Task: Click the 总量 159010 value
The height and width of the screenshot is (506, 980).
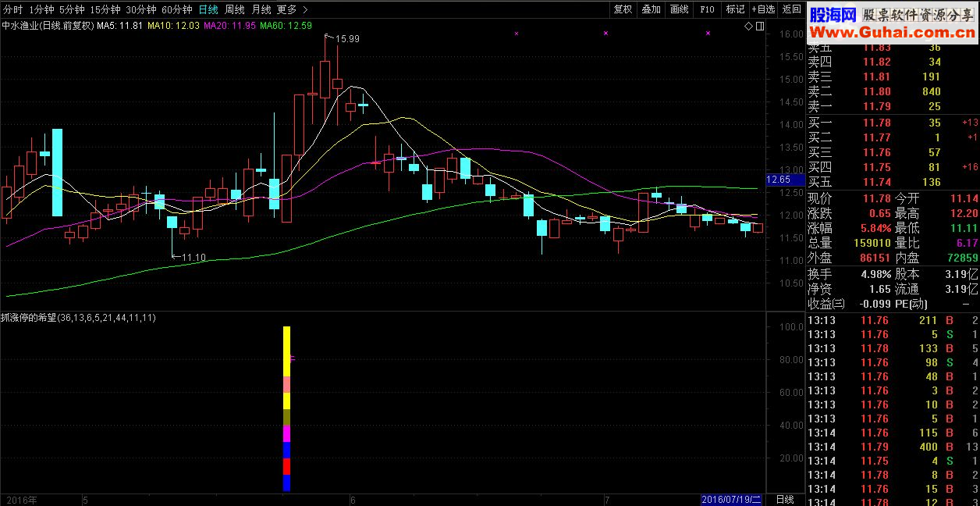Action: pyautogui.click(x=872, y=244)
